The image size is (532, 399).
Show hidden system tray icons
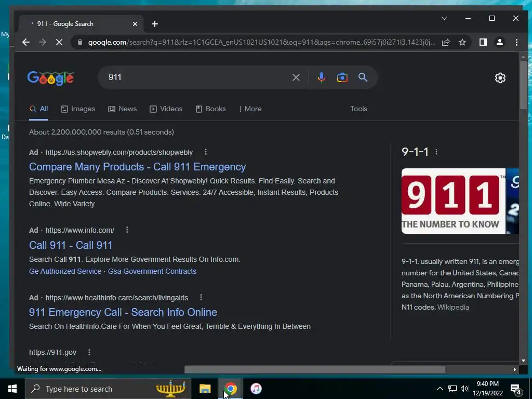pos(440,389)
